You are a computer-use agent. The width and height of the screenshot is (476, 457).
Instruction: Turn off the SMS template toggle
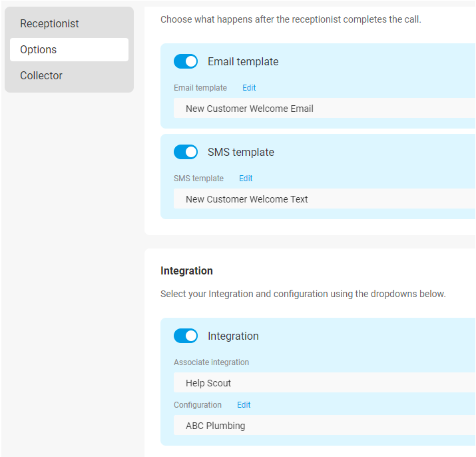(x=186, y=152)
